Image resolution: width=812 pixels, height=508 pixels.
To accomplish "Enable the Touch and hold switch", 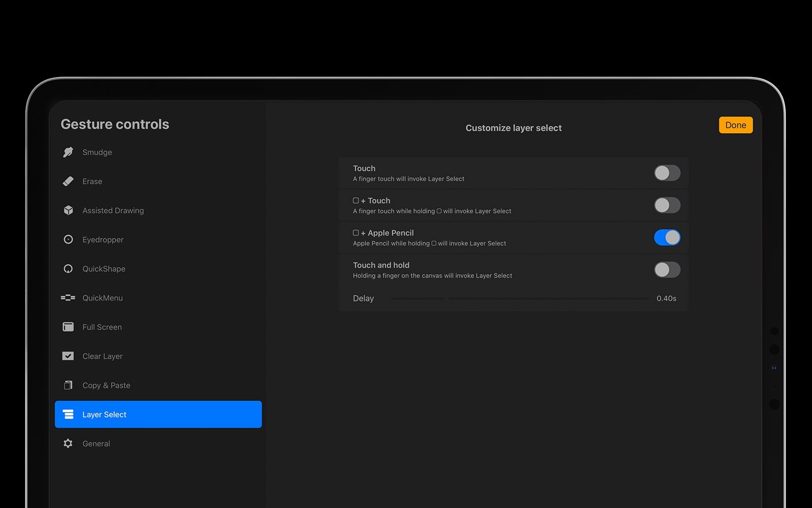I will pos(667,270).
